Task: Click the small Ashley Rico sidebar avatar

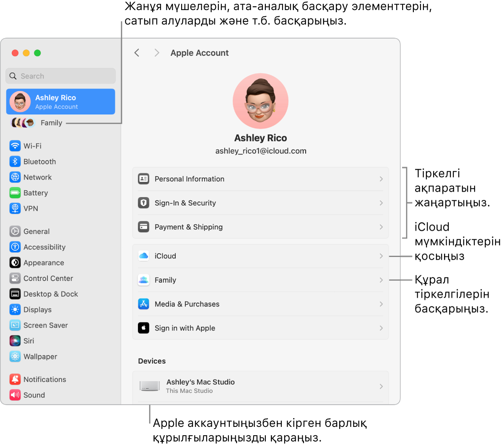Action: [20, 101]
